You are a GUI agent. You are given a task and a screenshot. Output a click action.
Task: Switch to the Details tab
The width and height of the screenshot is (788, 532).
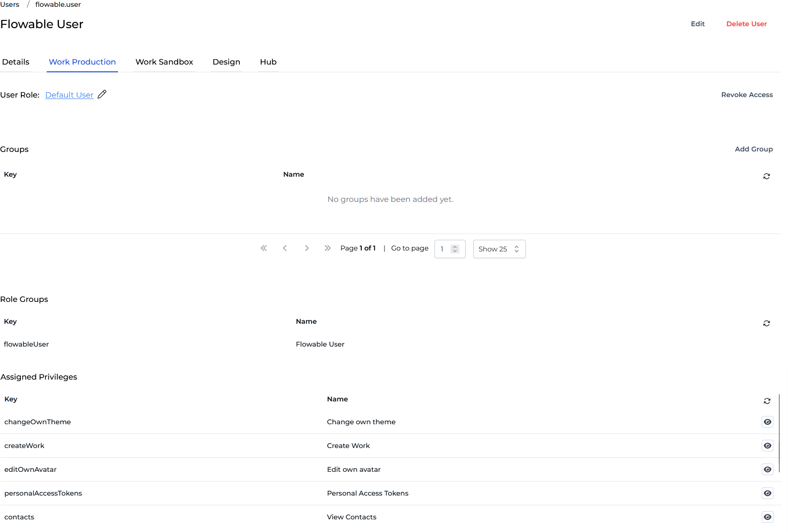[15, 62]
